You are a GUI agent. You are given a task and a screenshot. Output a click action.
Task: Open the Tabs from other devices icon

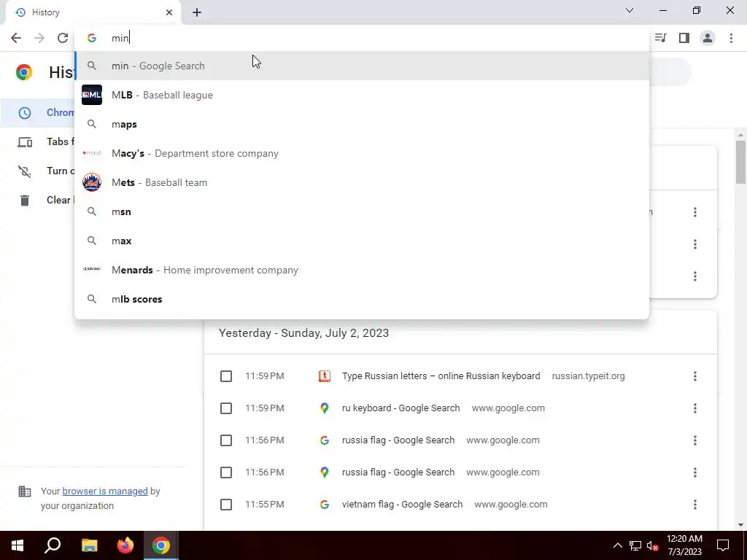click(25, 142)
